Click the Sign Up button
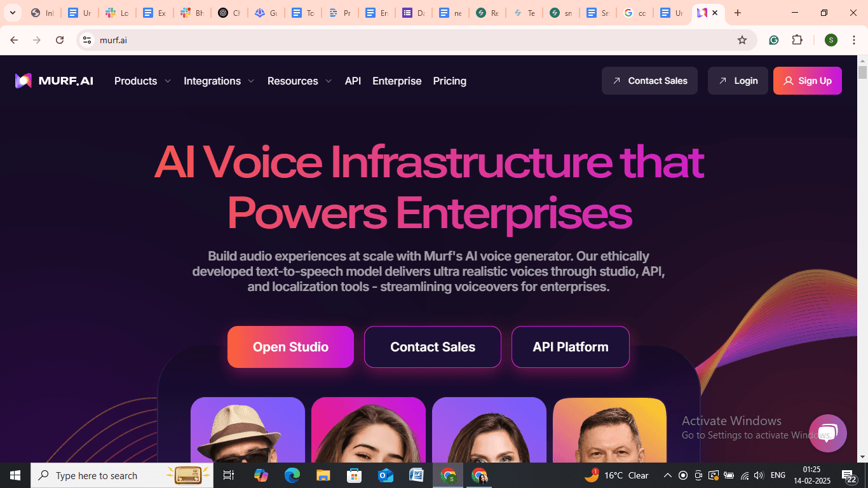Image resolution: width=868 pixels, height=488 pixels. [808, 81]
